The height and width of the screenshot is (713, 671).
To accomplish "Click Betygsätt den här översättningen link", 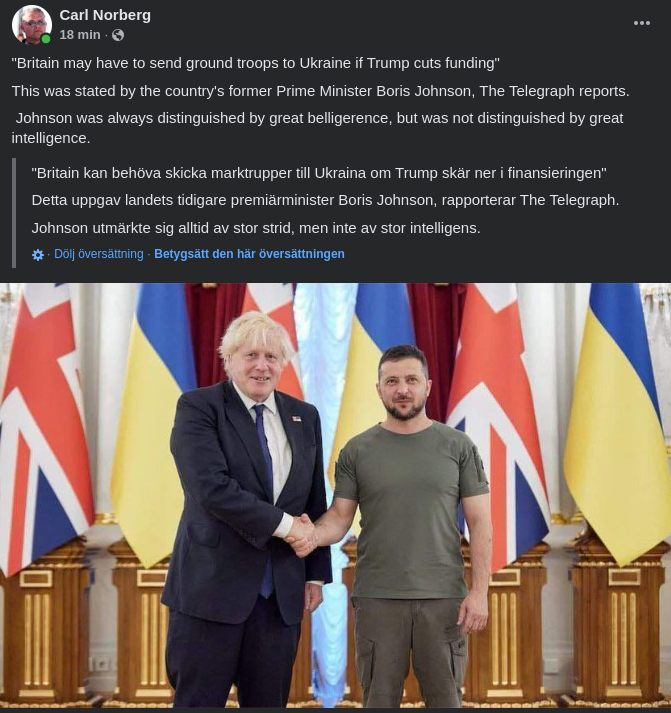I will click(249, 254).
